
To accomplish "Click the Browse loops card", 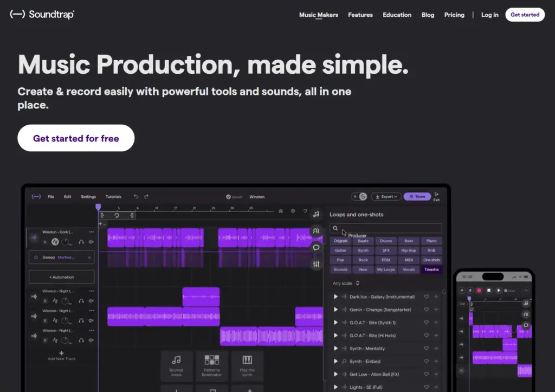I will click(176, 366).
